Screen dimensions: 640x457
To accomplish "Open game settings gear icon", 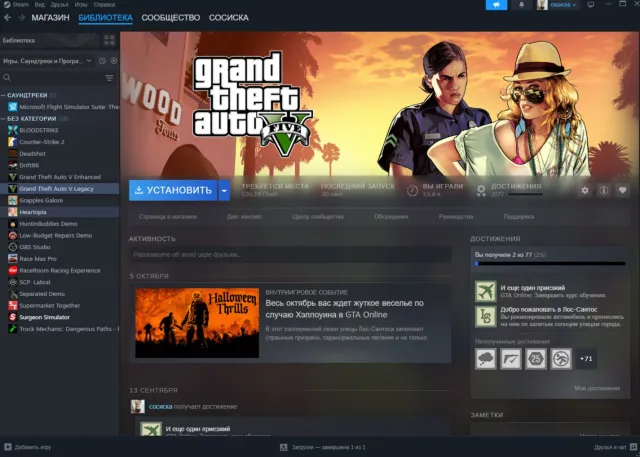I will click(585, 190).
